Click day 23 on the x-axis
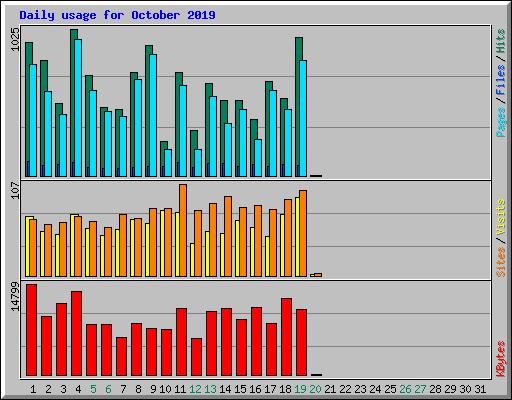The height and width of the screenshot is (400, 512). [360, 389]
